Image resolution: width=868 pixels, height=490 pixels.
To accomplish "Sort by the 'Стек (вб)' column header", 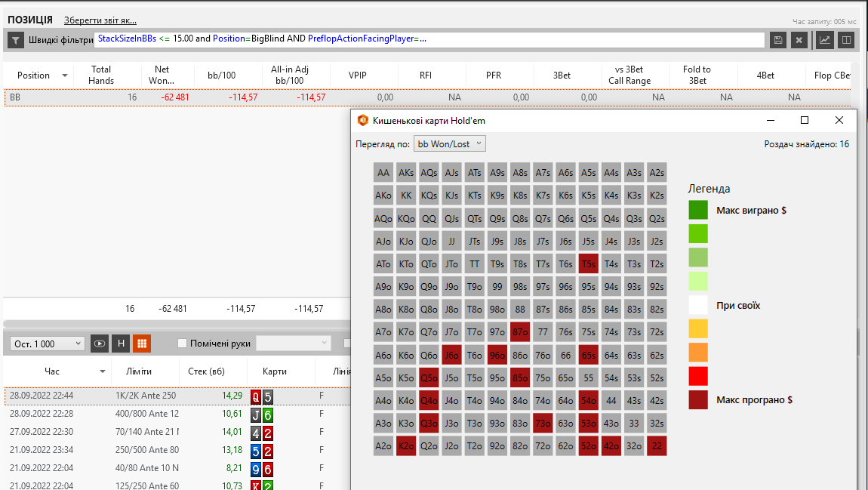I will pos(207,371).
